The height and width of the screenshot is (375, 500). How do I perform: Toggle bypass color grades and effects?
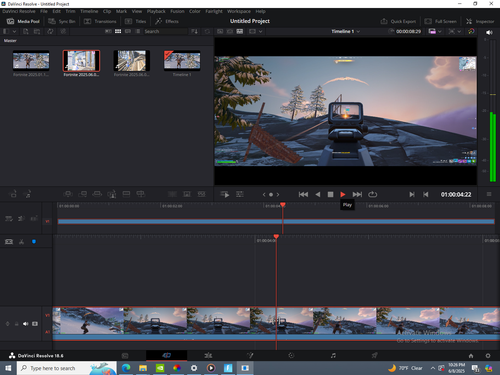471,31
